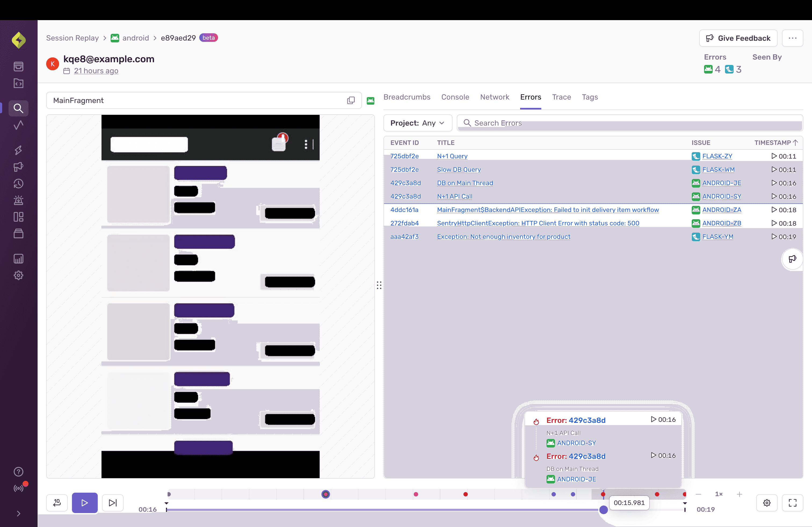Open the FLASK-WM issue link
The width and height of the screenshot is (812, 527).
point(718,169)
